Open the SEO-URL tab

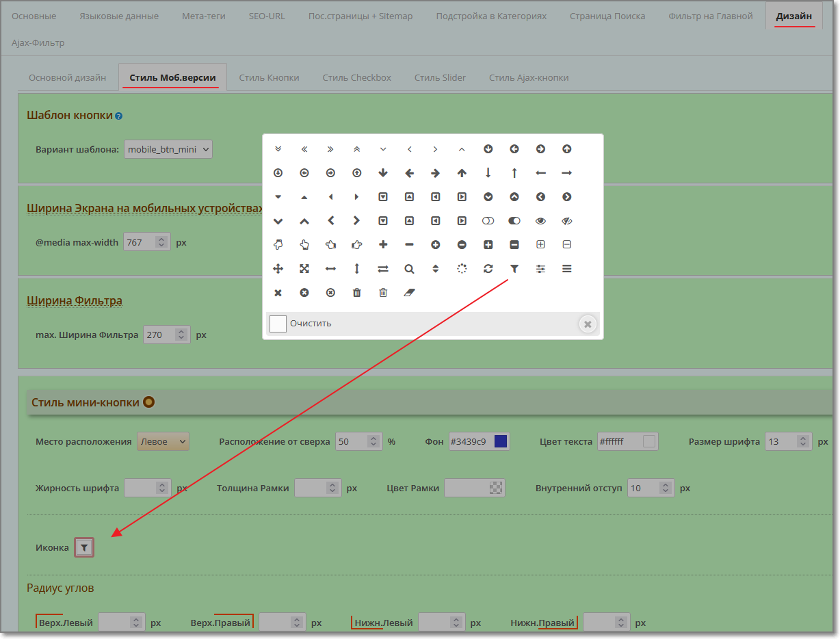[x=267, y=16]
